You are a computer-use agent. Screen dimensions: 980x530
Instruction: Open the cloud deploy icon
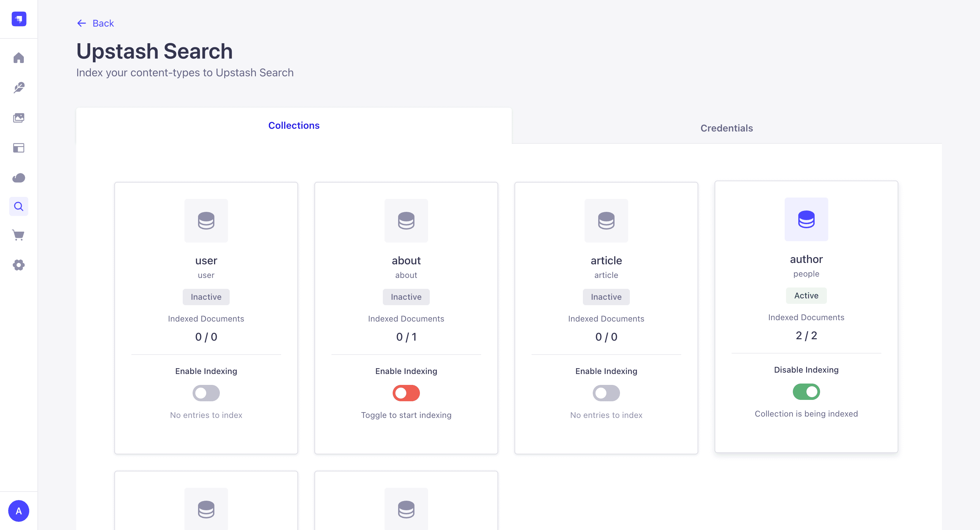click(19, 178)
